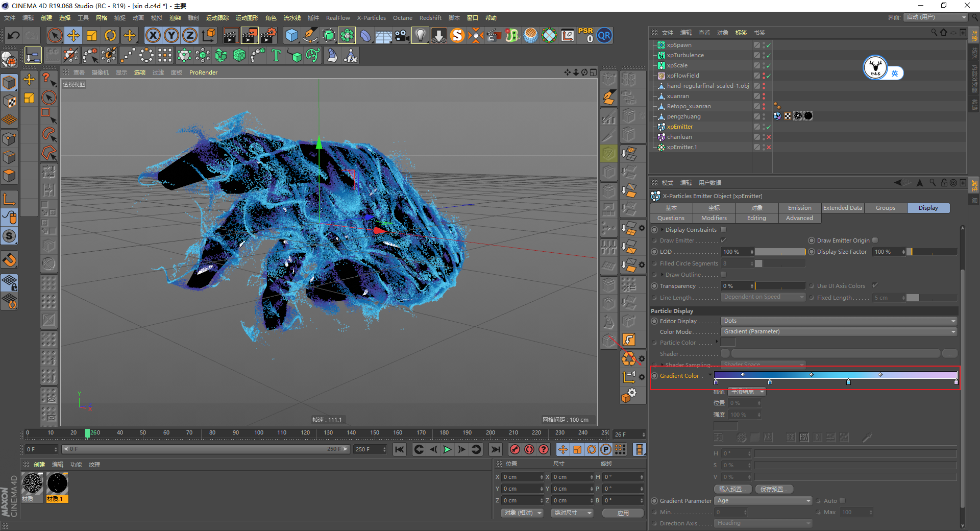Enable xpEmitter.1 via its red X
The width and height of the screenshot is (980, 531).
coord(768,147)
